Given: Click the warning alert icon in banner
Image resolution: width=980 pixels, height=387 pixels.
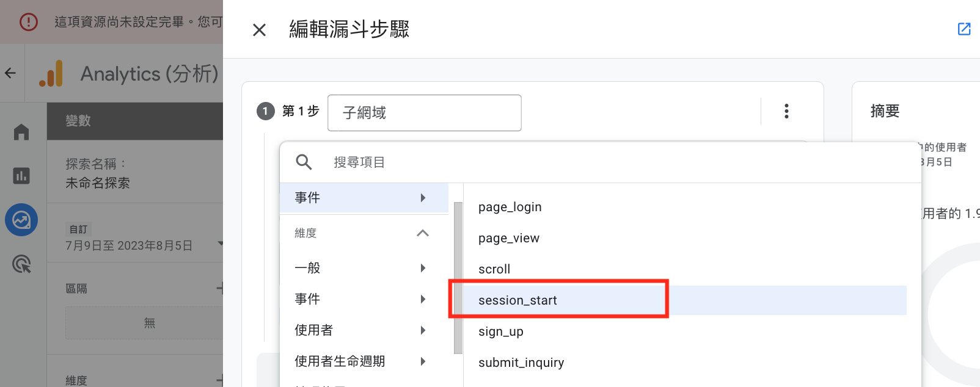Looking at the screenshot, I should [x=29, y=22].
